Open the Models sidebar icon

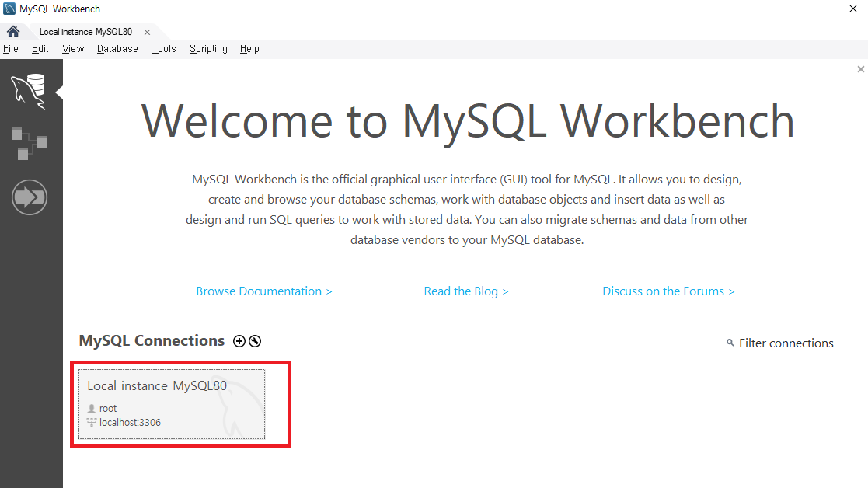tap(29, 143)
